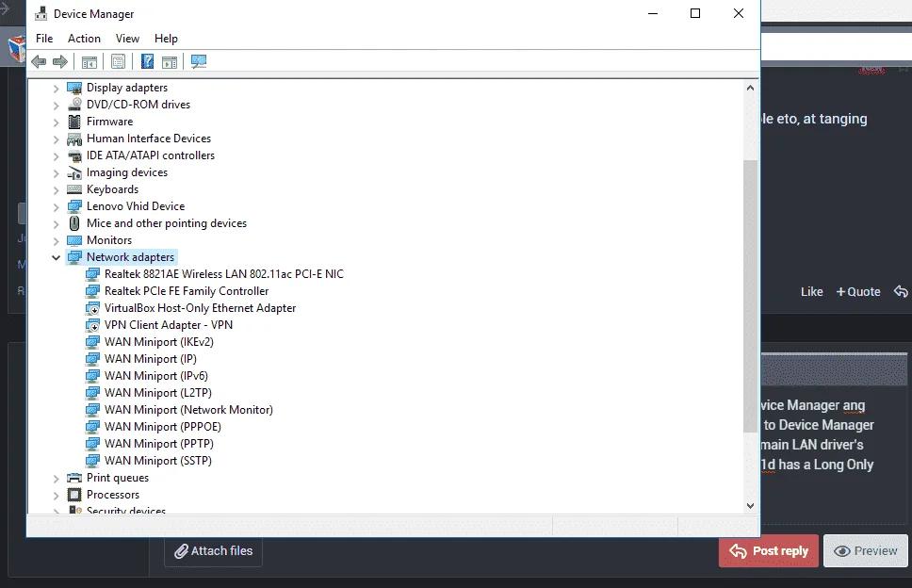Click the Imaging devices camera icon
This screenshot has height=588, width=912.
pos(74,172)
